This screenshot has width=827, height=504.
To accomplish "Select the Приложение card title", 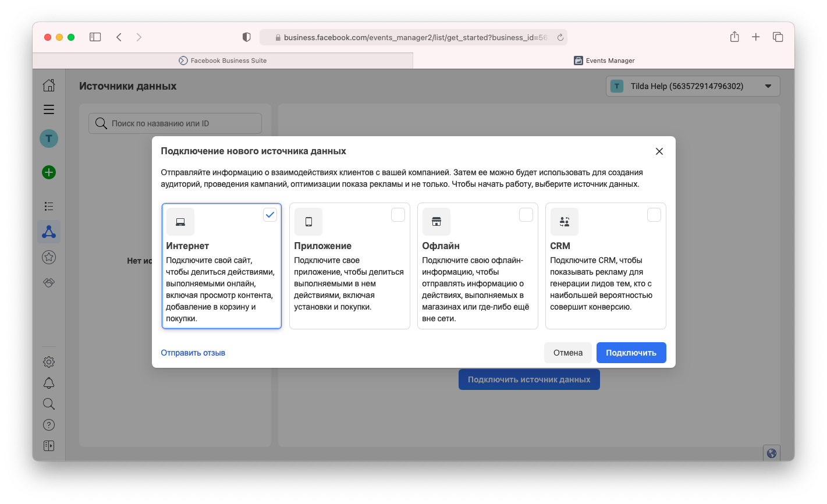I will pos(323,246).
